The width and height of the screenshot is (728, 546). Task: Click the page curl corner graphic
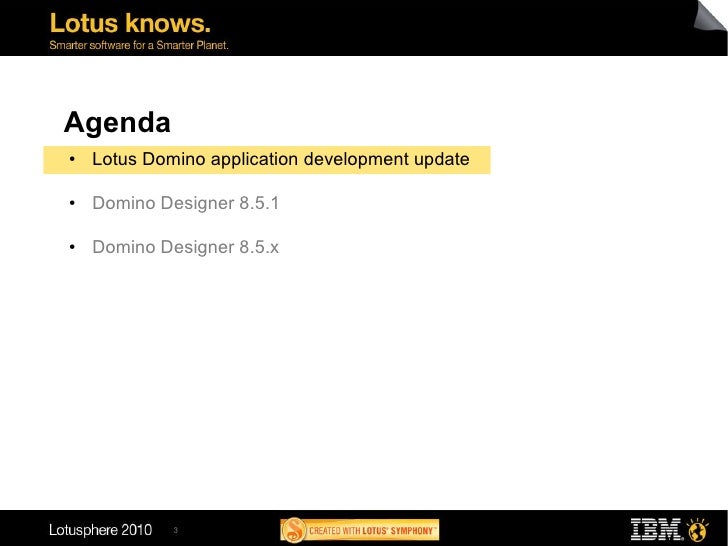(x=710, y=16)
